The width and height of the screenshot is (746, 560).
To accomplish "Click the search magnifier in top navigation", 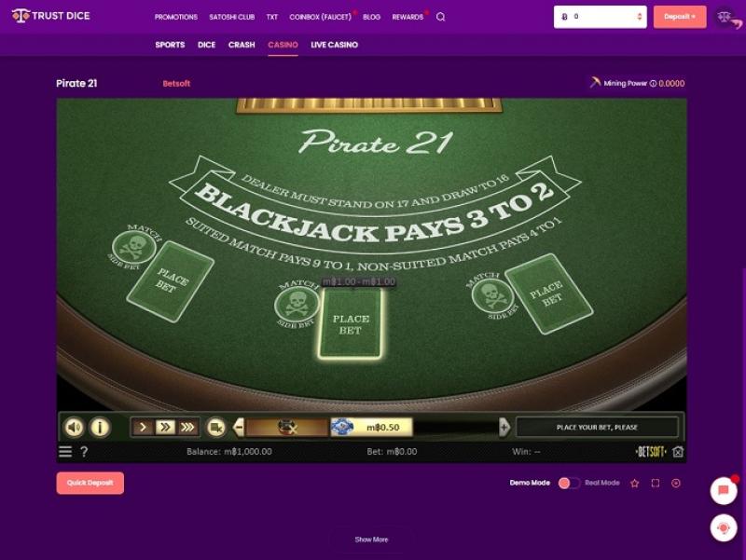I will (440, 17).
